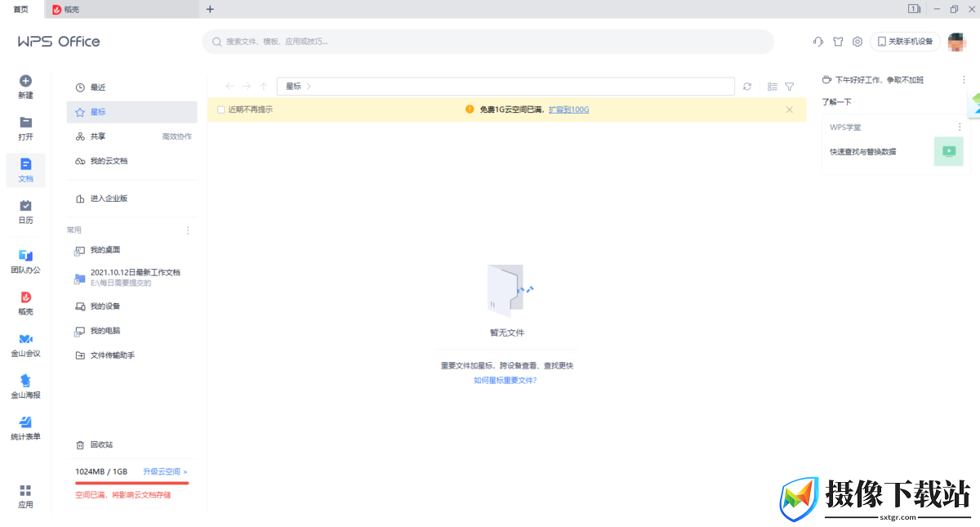Viewport: 980px width, 527px height.
Task: Select 星标 starred files entry
Action: tap(131, 112)
